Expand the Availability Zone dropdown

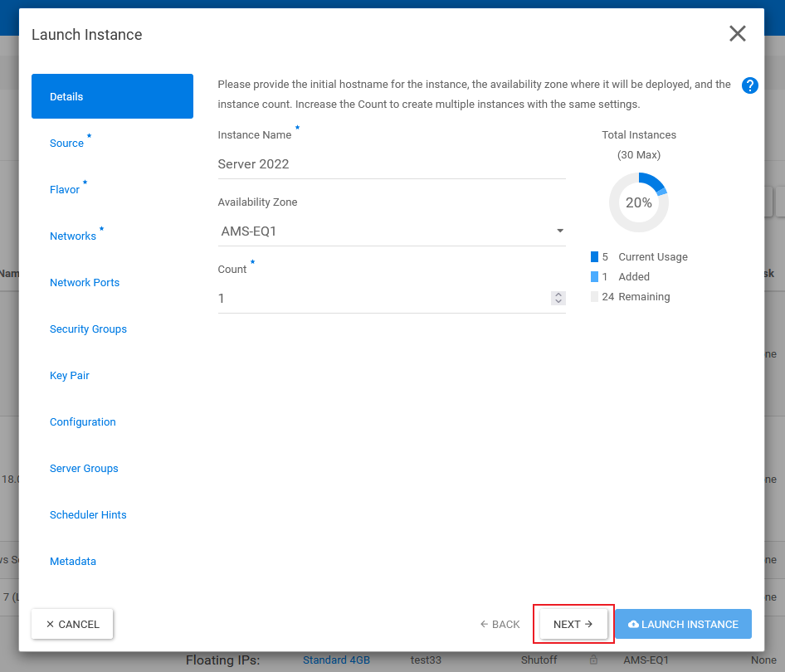click(x=392, y=231)
